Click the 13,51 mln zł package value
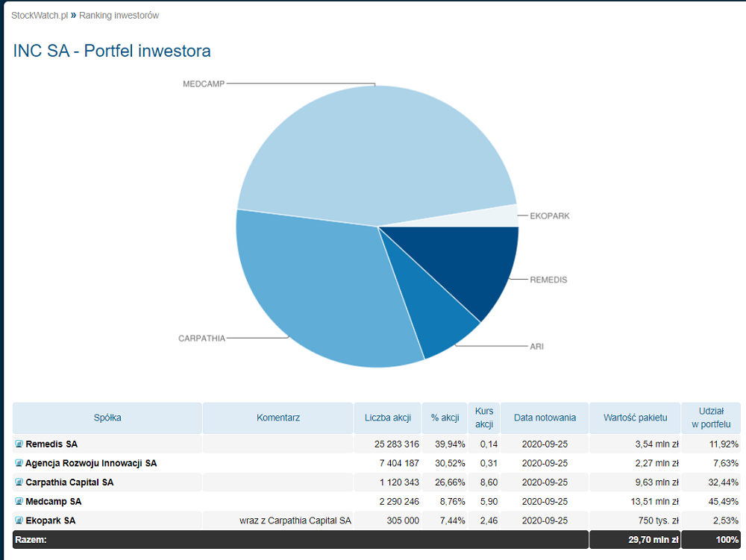Screen dimensions: 746x560 (x=655, y=501)
